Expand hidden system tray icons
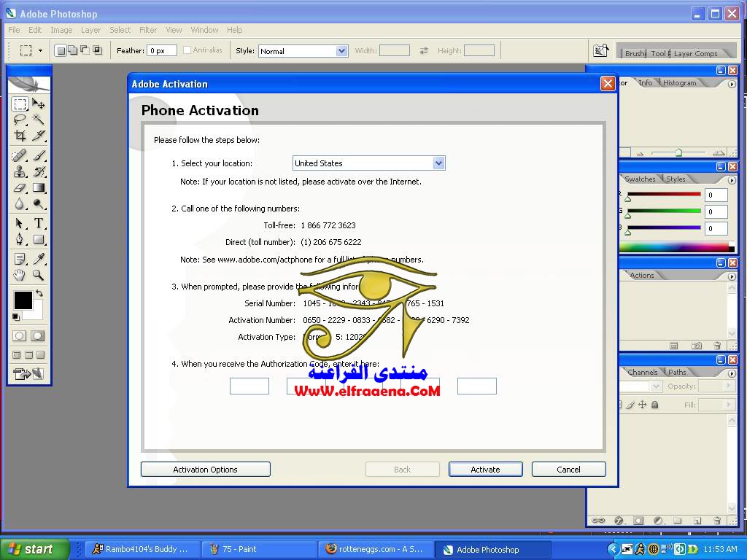Viewport: 747px width, 560px height. [613, 550]
